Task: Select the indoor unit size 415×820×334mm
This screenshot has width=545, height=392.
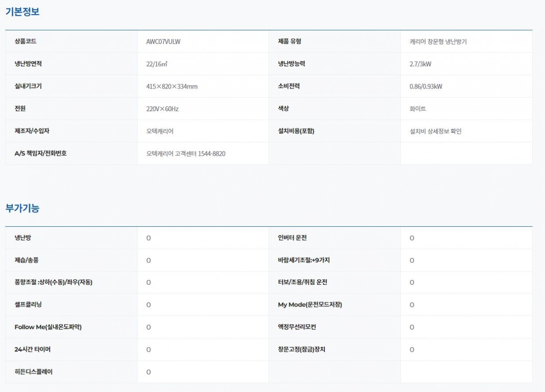Action: tap(171, 86)
